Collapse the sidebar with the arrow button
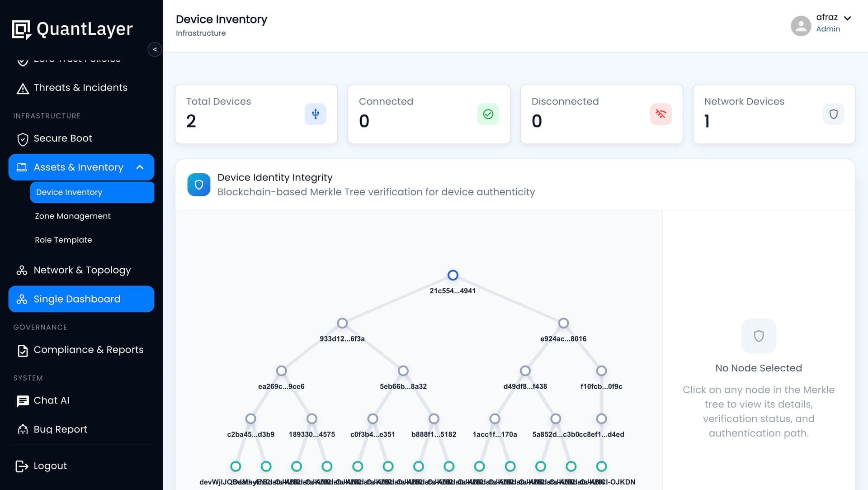The height and width of the screenshot is (490, 868). click(x=155, y=49)
